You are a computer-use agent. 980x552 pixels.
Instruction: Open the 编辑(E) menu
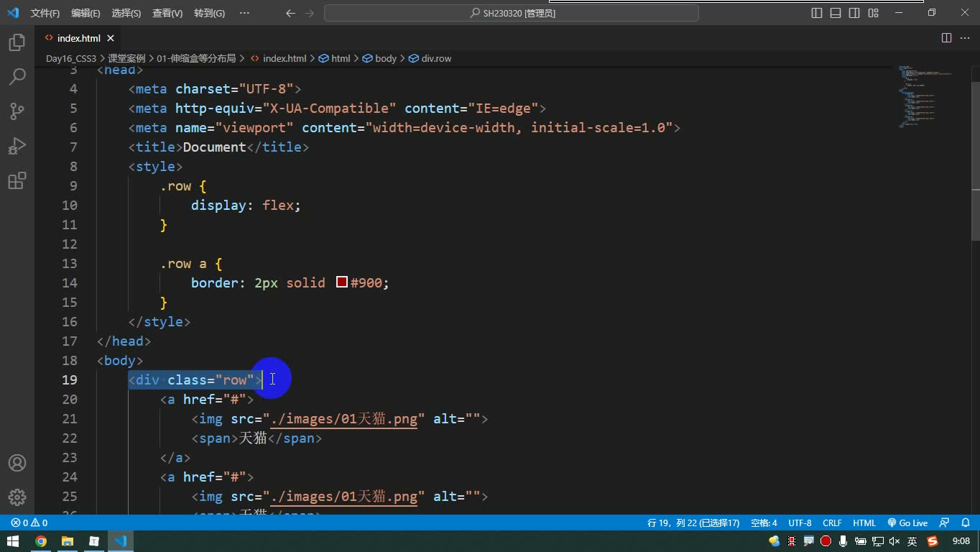pos(86,13)
